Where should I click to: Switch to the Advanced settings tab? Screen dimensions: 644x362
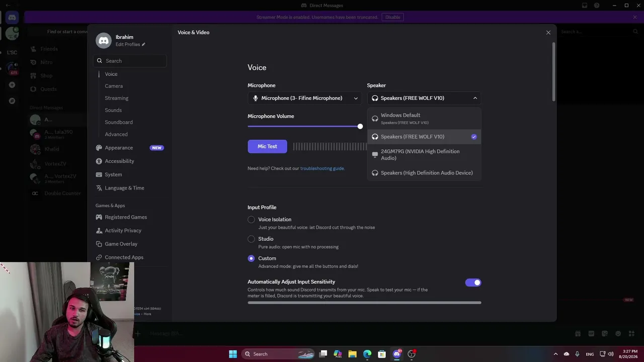tap(116, 134)
